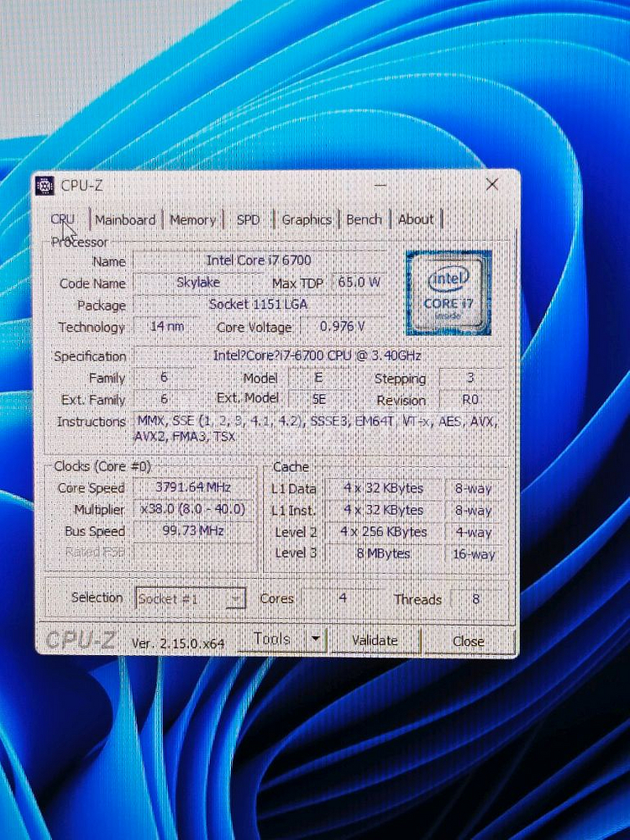The width and height of the screenshot is (630, 840).
Task: Select the CPU tab
Action: point(64,219)
